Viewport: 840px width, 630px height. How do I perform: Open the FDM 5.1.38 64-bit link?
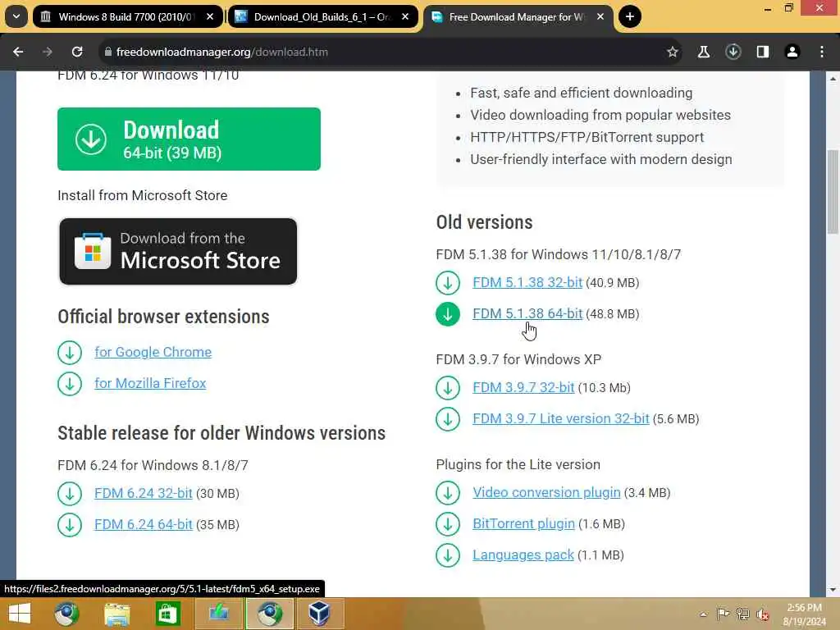pyautogui.click(x=527, y=313)
